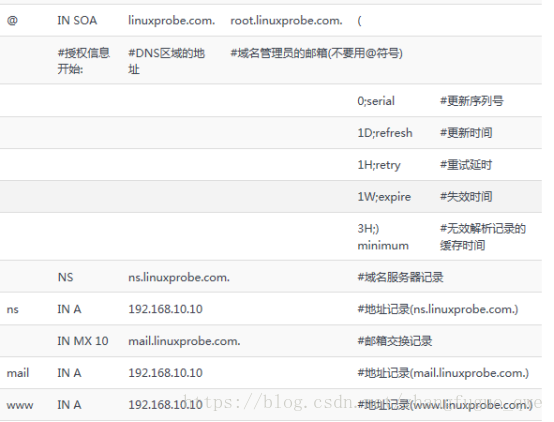Screen dimensions: 554x422
Task: Select the 'IN SOA' cell
Action: tap(77, 20)
